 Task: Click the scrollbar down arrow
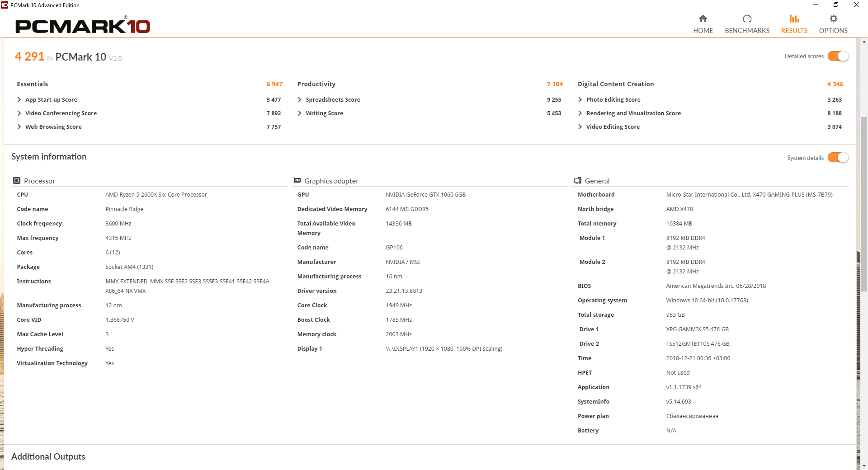[x=864, y=466]
